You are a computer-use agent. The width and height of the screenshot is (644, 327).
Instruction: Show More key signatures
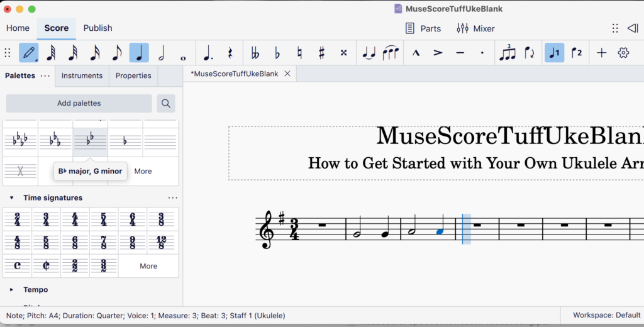(x=143, y=171)
